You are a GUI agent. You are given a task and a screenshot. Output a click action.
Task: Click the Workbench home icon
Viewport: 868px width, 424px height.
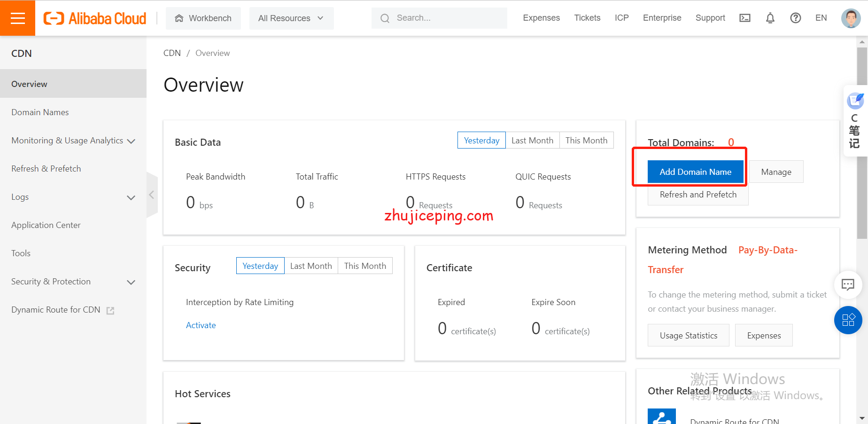pyautogui.click(x=179, y=18)
